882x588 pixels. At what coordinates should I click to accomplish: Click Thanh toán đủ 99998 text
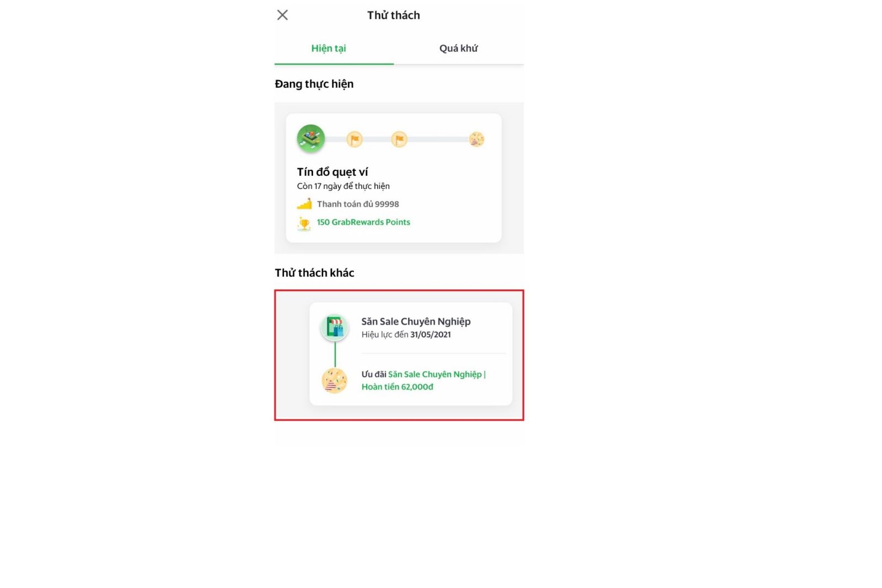coord(358,204)
